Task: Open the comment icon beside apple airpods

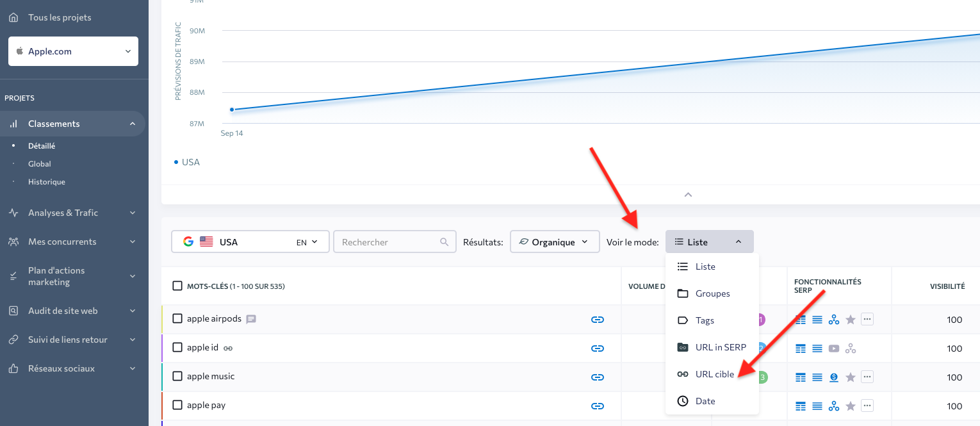Action: click(x=251, y=319)
